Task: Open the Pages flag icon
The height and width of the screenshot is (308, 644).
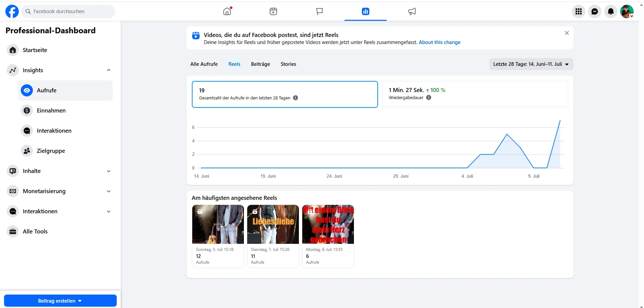Action: pos(320,11)
